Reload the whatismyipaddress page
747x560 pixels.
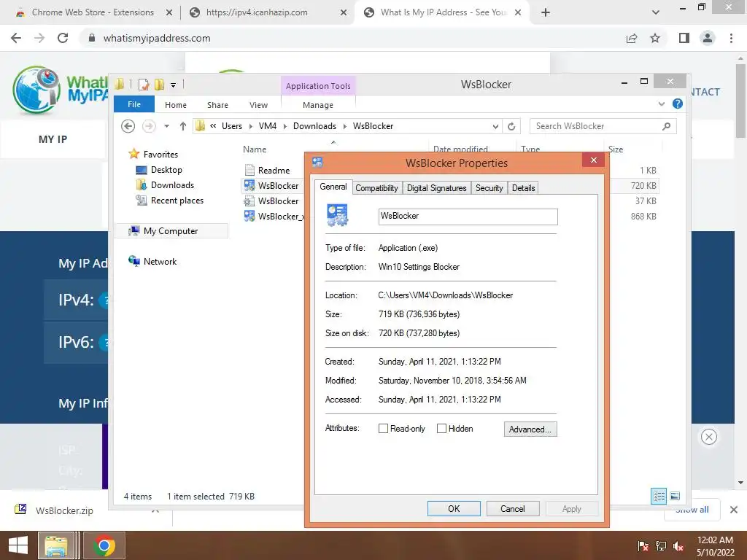point(63,38)
